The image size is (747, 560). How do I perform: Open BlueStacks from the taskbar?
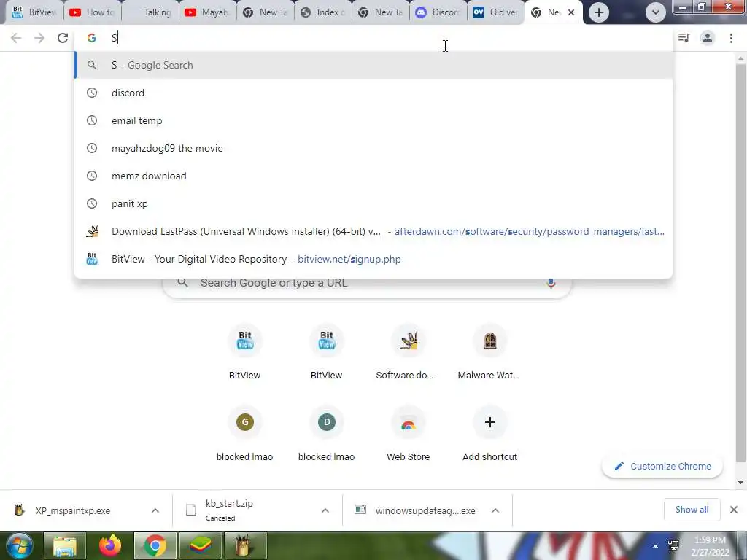[x=200, y=546]
